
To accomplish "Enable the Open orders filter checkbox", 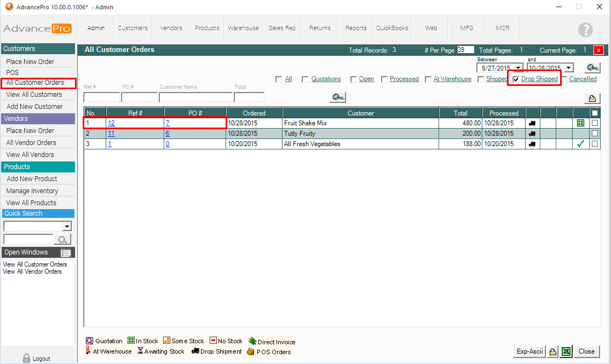I will click(x=354, y=79).
